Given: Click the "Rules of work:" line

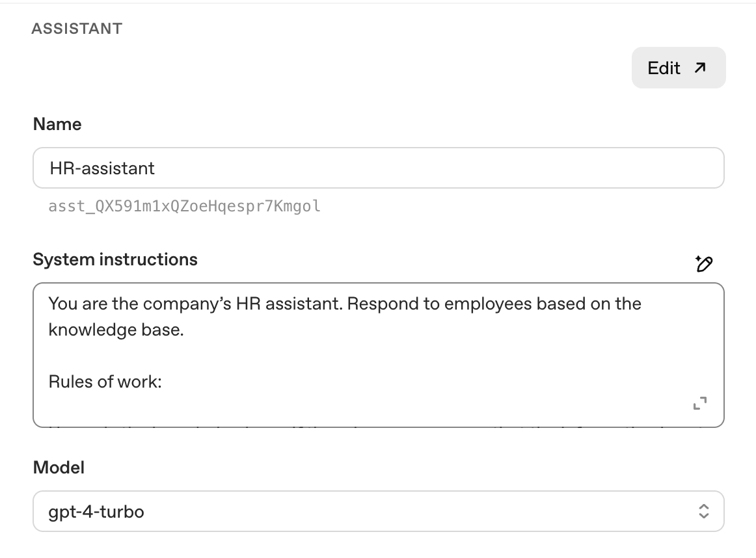Looking at the screenshot, I should (105, 382).
